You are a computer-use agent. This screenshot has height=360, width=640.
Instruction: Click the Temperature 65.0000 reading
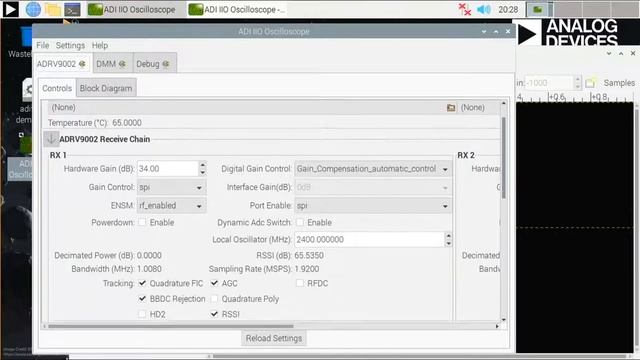(127, 123)
